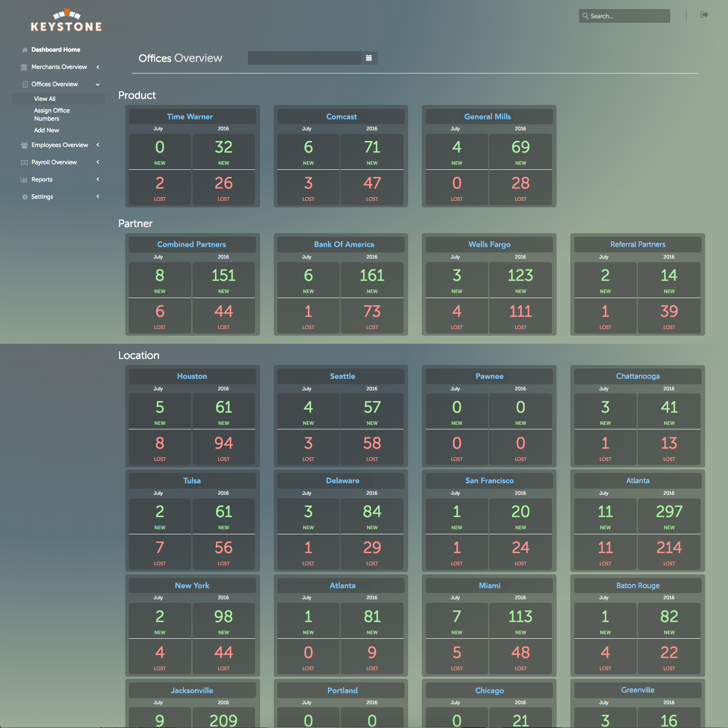Click the Product section heading
The width and height of the screenshot is (728, 728).
click(137, 95)
